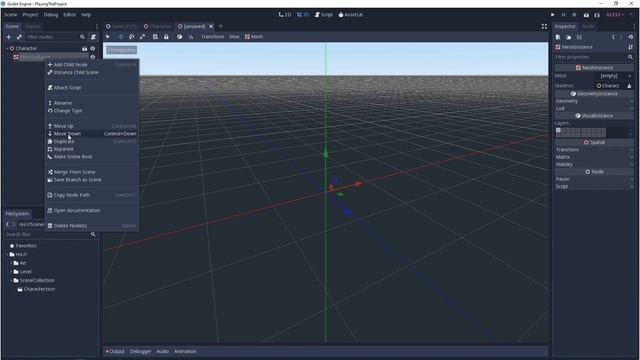Open Inspector object properties tool icon
This screenshot has height=360, width=640.
click(631, 47)
